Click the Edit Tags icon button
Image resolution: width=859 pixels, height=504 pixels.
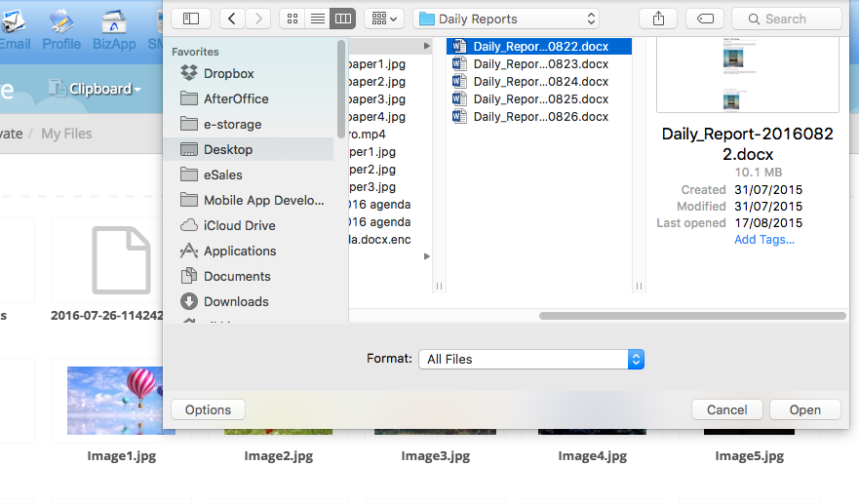pos(705,19)
